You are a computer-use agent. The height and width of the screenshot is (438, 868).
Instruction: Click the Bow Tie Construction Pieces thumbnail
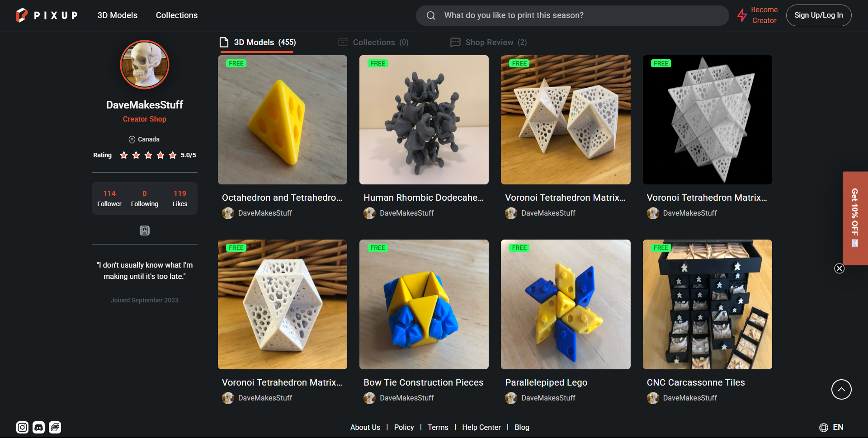424,304
